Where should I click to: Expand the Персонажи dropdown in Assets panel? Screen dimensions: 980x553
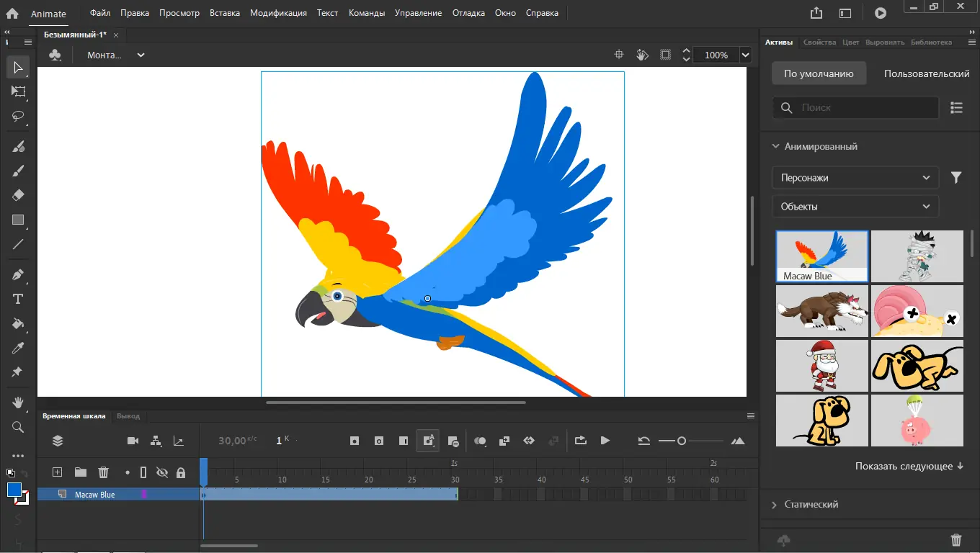click(x=855, y=177)
